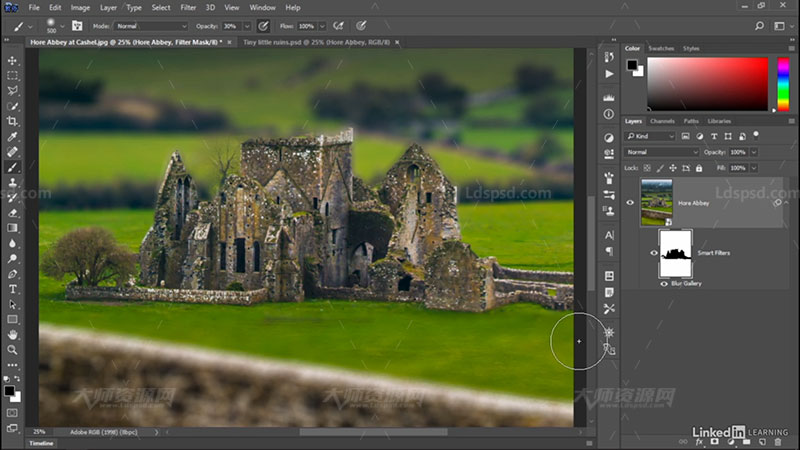The height and width of the screenshot is (450, 800).
Task: Pick a hue in the spectrum strip
Action: [x=783, y=84]
